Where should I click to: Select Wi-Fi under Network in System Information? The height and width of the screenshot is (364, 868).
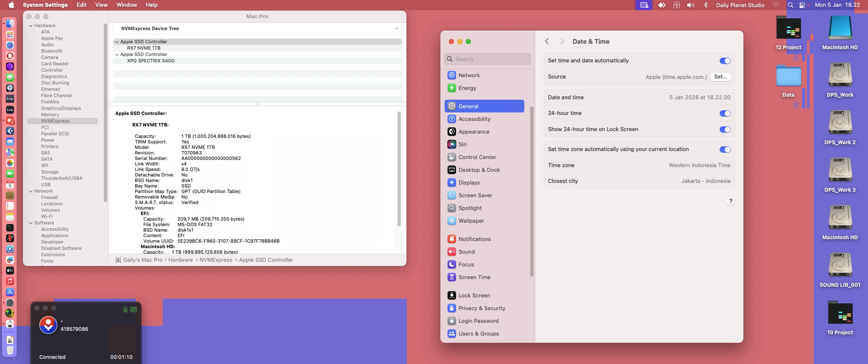tap(47, 216)
